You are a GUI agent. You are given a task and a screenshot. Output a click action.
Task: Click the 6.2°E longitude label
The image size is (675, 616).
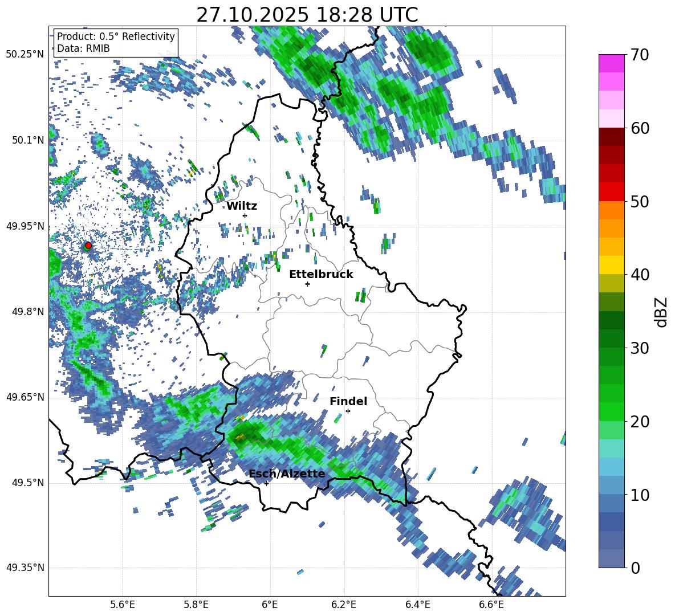point(344,605)
